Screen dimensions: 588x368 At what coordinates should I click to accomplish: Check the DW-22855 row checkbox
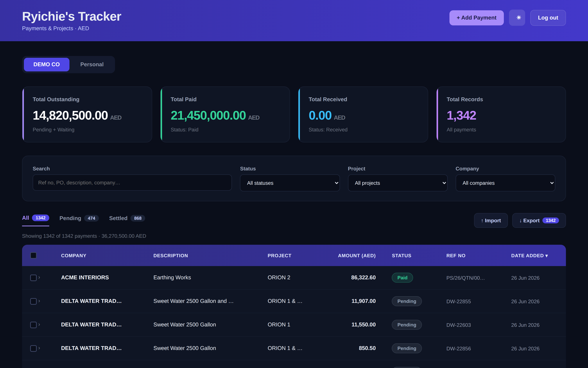33,301
